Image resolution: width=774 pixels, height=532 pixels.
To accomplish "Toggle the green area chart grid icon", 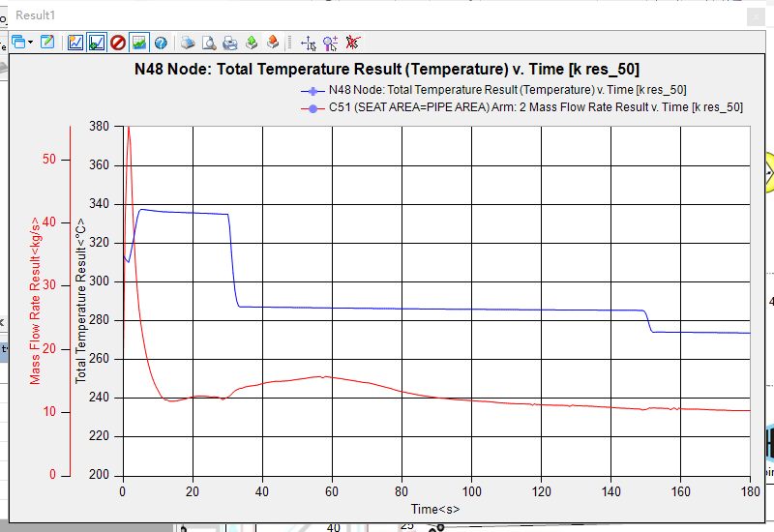I will coord(139,43).
